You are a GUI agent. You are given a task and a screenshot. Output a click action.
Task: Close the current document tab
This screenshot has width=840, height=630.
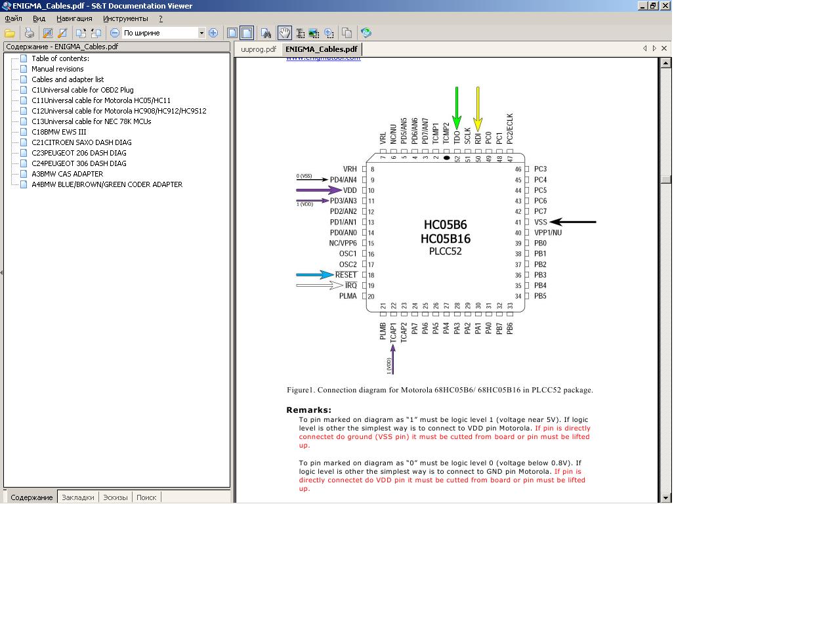coord(664,48)
